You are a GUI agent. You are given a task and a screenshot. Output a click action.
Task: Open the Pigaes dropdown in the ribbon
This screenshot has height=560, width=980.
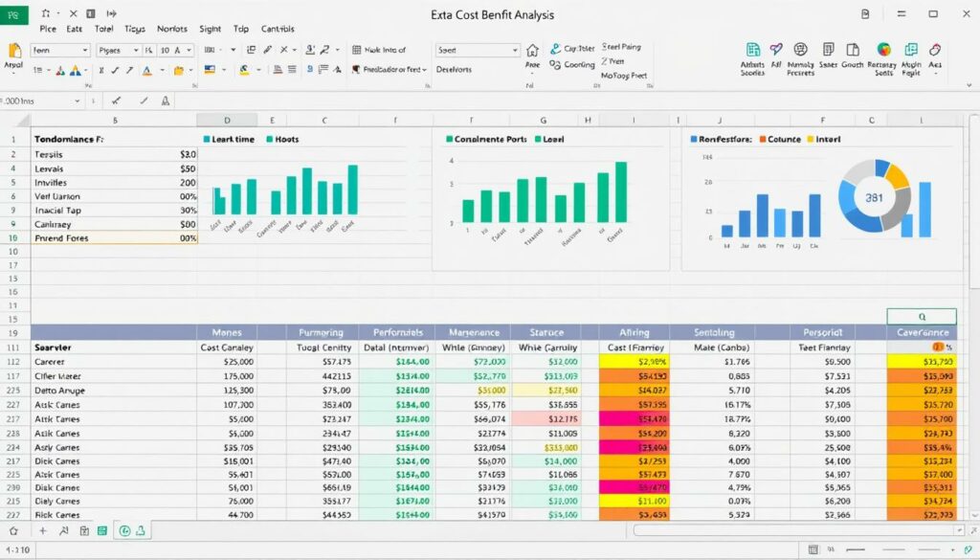tap(118, 50)
